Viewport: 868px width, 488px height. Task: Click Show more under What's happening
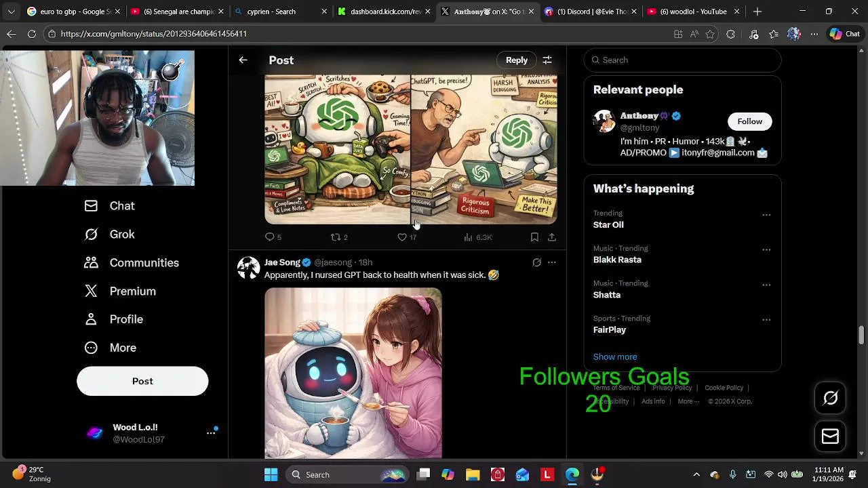(615, 357)
